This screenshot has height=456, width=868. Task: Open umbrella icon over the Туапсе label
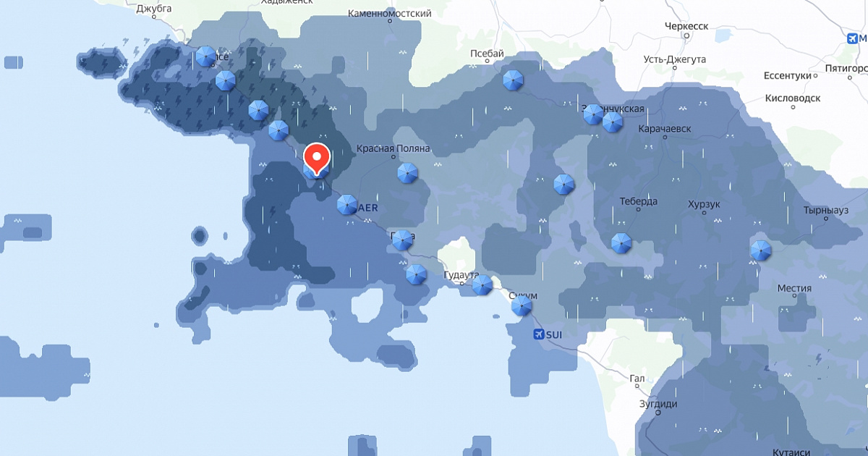pyautogui.click(x=206, y=56)
